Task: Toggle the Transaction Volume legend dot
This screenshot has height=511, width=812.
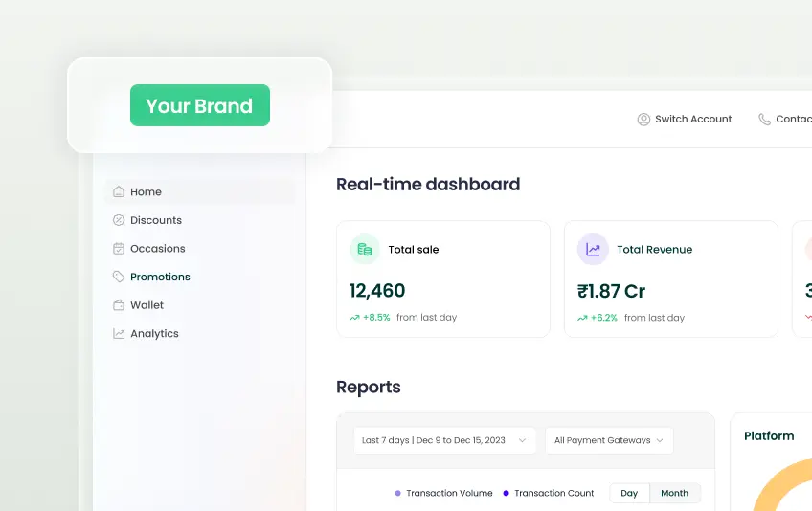Action: 397,493
